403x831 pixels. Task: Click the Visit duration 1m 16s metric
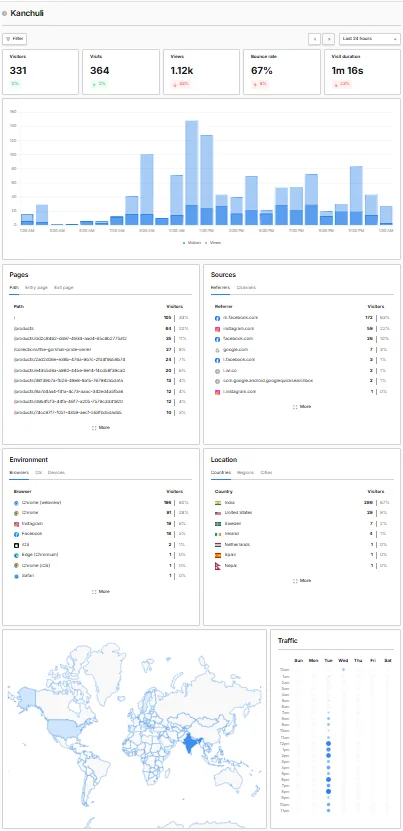click(x=362, y=72)
